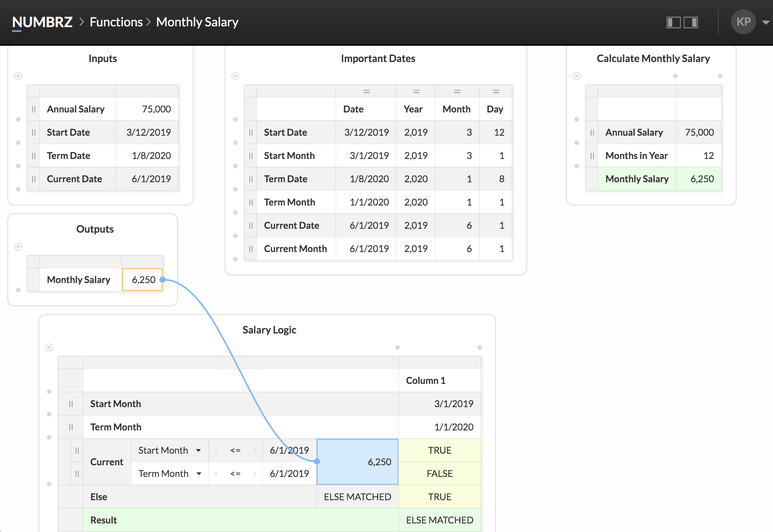Go to the NUMBRZ home breadcrumb
The image size is (773, 532).
coord(42,22)
